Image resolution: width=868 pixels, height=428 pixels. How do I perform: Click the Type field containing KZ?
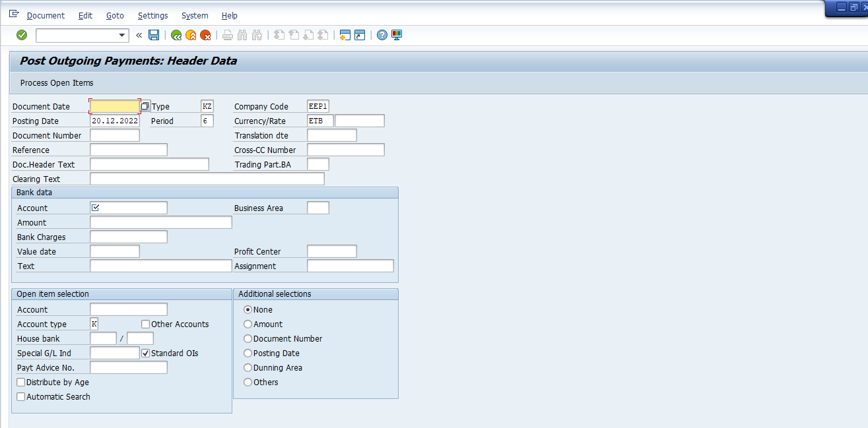[x=207, y=106]
